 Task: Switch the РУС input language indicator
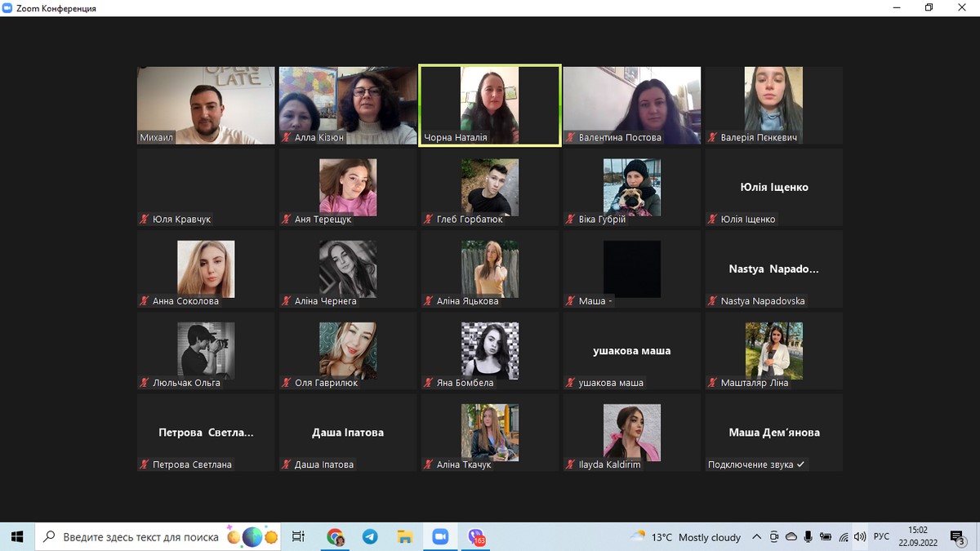(x=881, y=536)
